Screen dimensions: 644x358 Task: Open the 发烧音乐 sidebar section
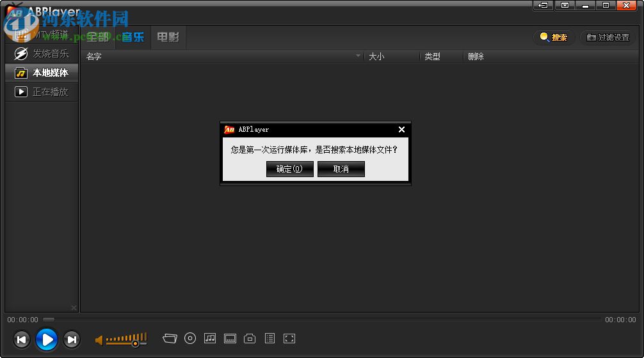[x=42, y=54]
